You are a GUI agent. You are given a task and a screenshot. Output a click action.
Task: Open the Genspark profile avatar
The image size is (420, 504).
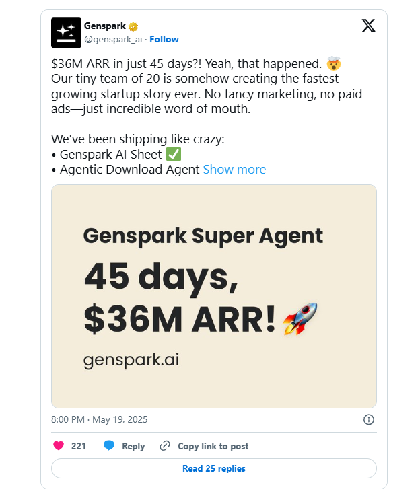click(x=66, y=32)
